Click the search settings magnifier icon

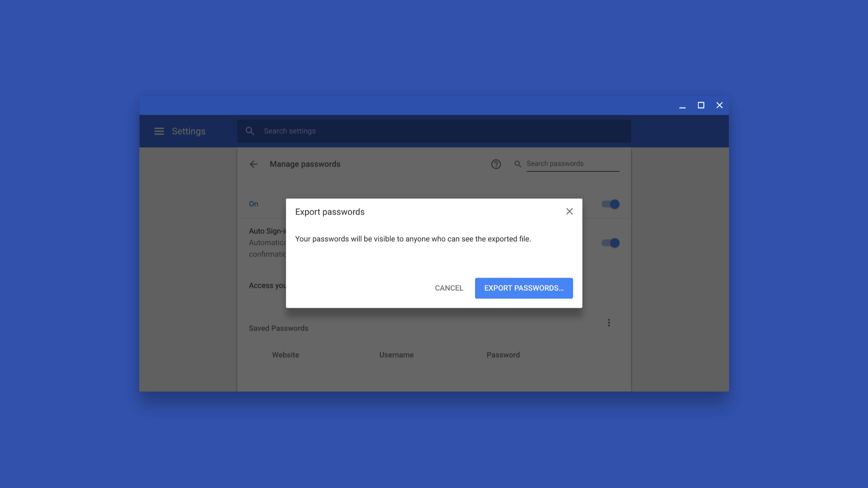coord(250,131)
